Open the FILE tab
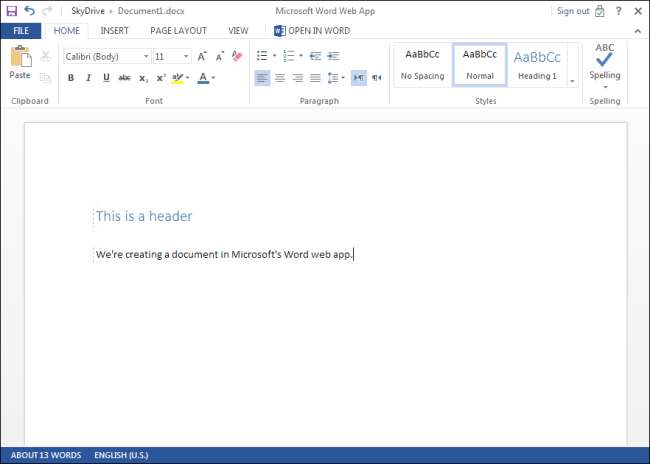 click(x=21, y=31)
